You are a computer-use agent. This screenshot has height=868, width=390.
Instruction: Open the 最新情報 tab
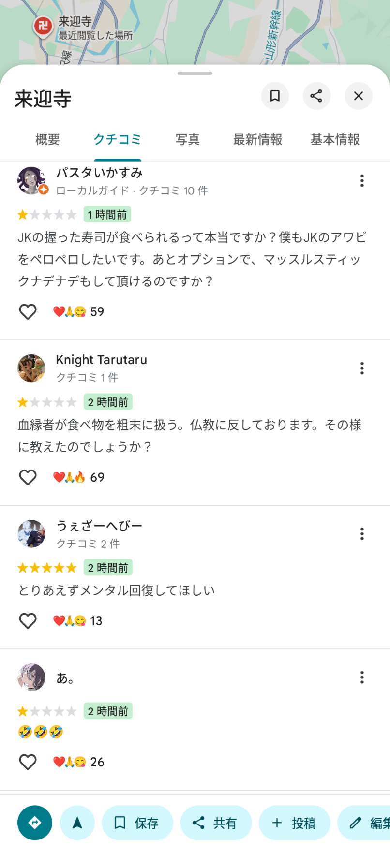pyautogui.click(x=257, y=140)
